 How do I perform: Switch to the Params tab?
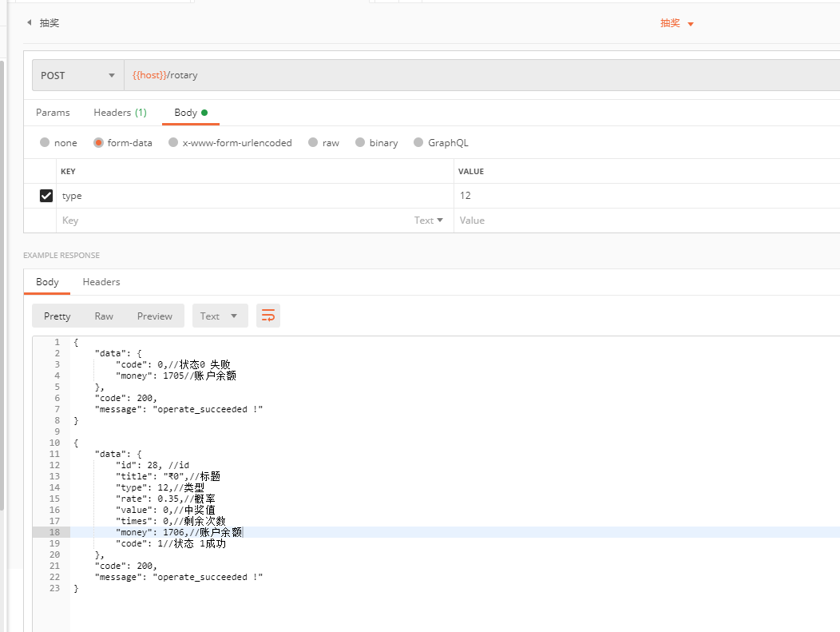click(x=53, y=113)
